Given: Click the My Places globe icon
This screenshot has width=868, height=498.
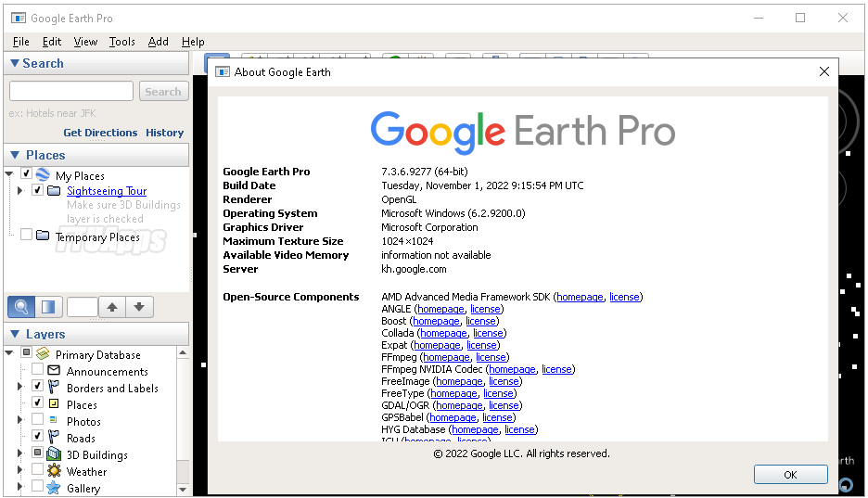Looking at the screenshot, I should click(x=43, y=174).
